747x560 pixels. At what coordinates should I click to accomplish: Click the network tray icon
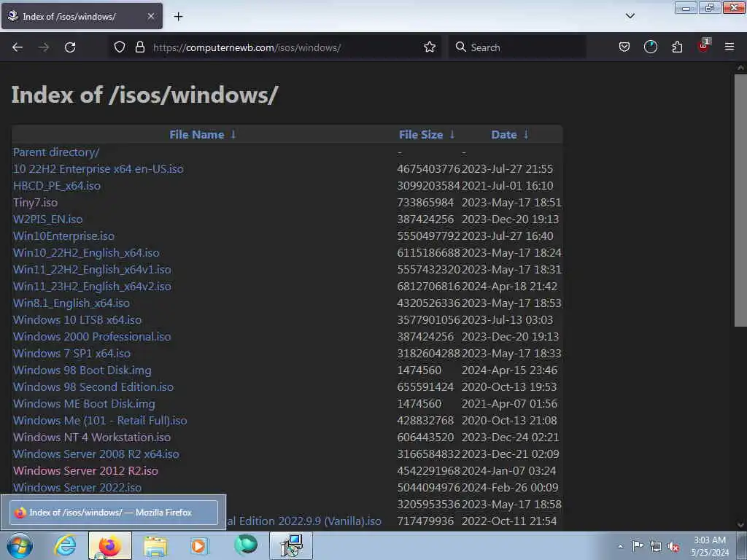click(x=656, y=547)
